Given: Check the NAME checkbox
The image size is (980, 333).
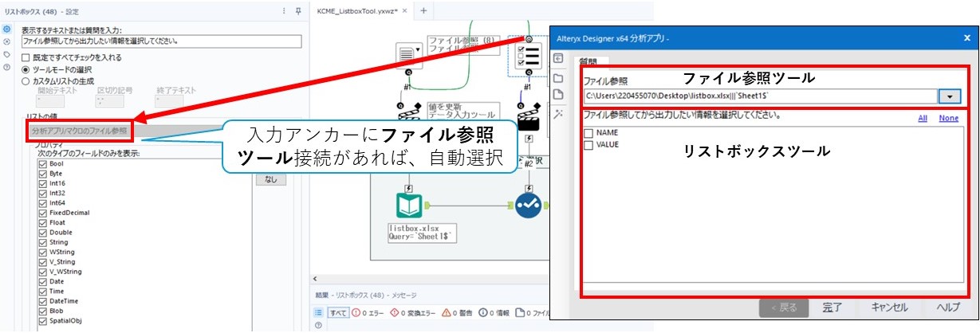Looking at the screenshot, I should tap(589, 132).
